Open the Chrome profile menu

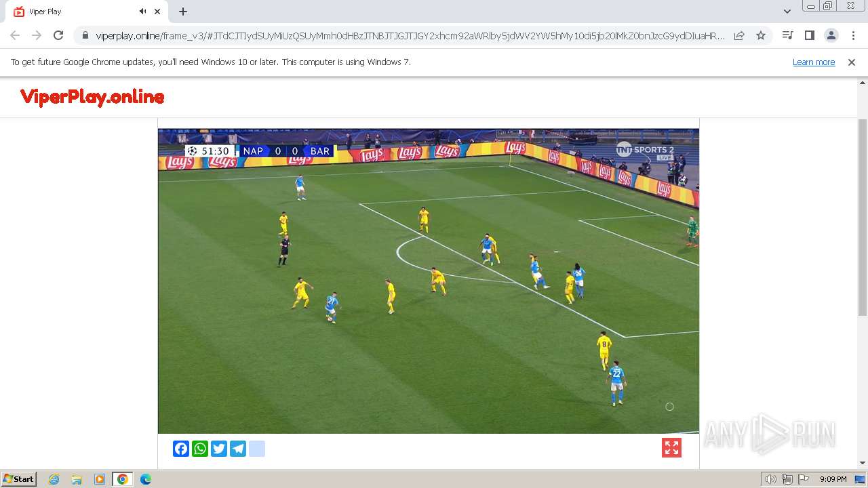click(831, 35)
